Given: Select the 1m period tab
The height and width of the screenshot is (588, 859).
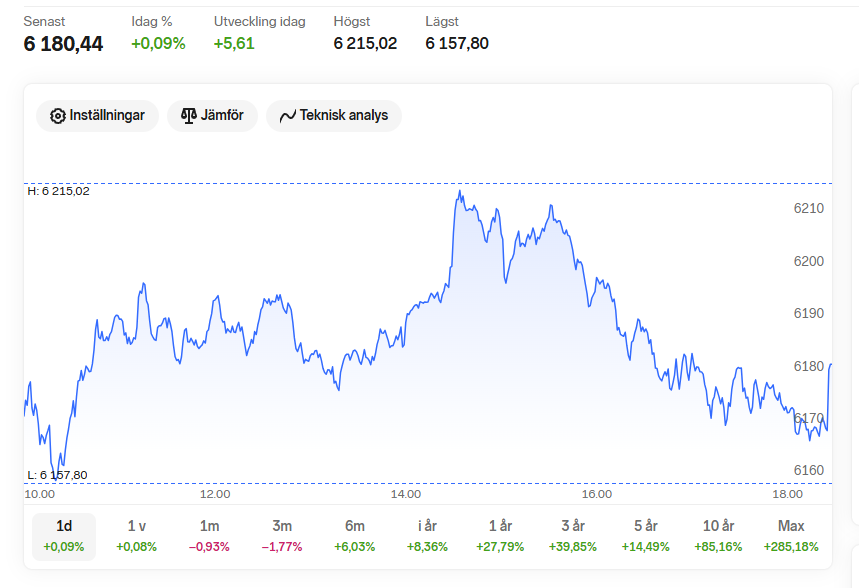Looking at the screenshot, I should click(x=209, y=536).
